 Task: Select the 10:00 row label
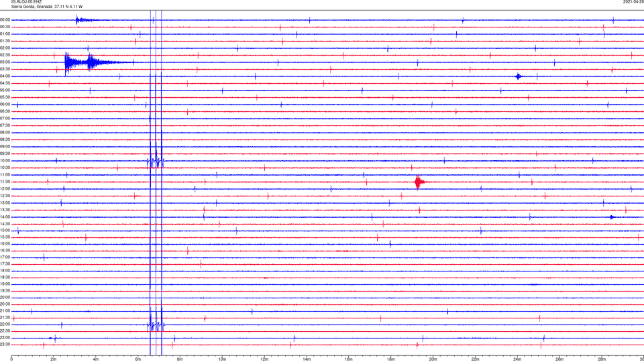(x=5, y=161)
